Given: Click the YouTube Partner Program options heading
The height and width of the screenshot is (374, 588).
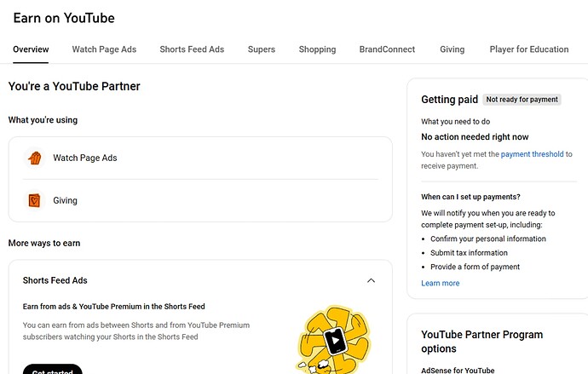Looking at the screenshot, I should click(481, 342).
